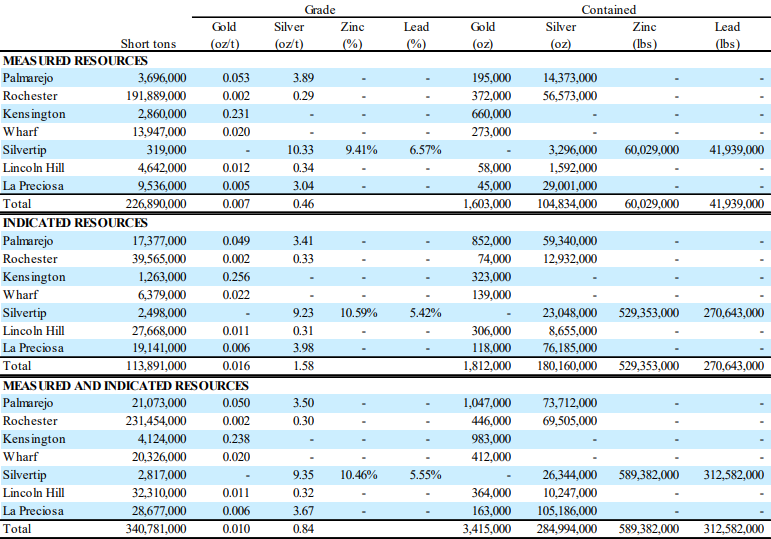Viewport: 771px width, 539px height.
Task: Click indicated Rochester short tons 39,565,000
Action: [159, 259]
